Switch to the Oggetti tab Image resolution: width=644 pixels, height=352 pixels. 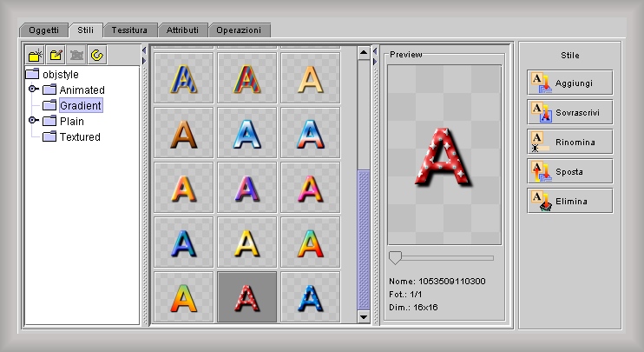click(x=43, y=30)
